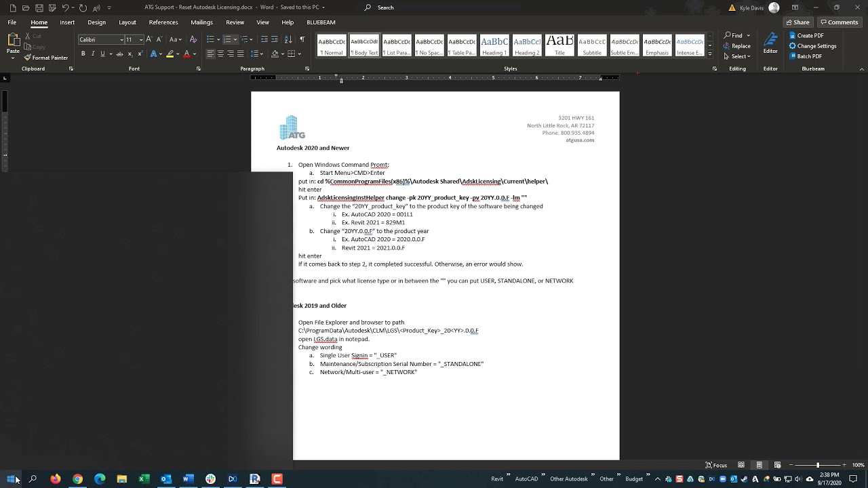This screenshot has width=868, height=488.
Task: Click Save icon in quick access toolbar
Action: [39, 7]
